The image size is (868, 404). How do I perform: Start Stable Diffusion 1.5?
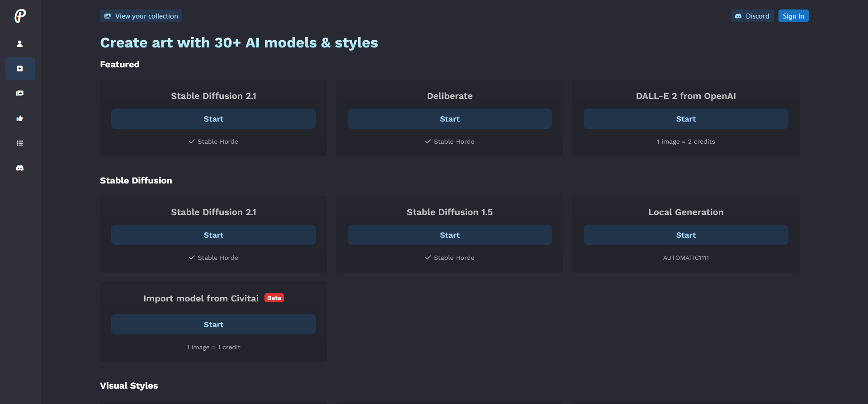[x=449, y=235]
